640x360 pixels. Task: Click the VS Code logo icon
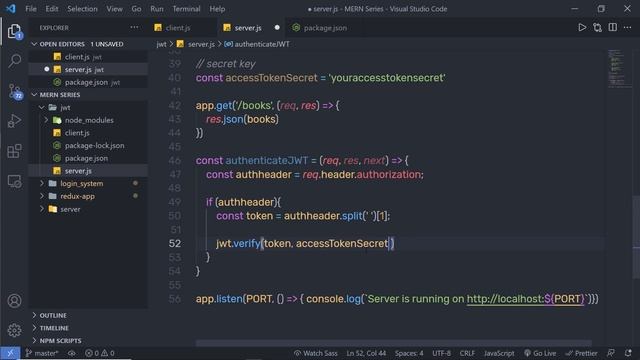pos(11,9)
